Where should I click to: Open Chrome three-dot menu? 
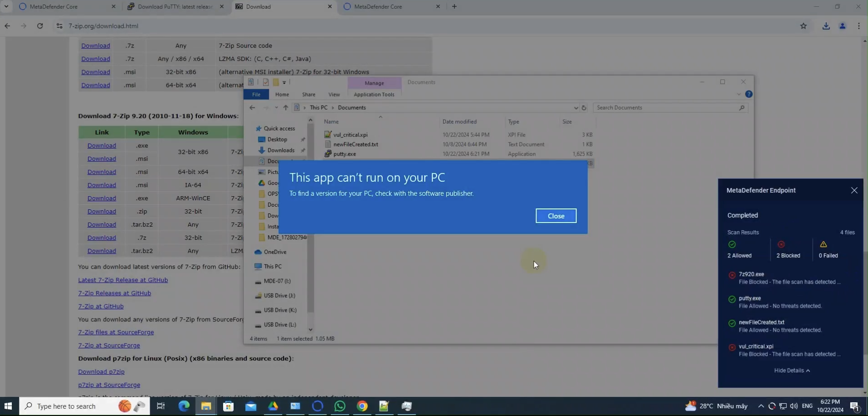858,26
